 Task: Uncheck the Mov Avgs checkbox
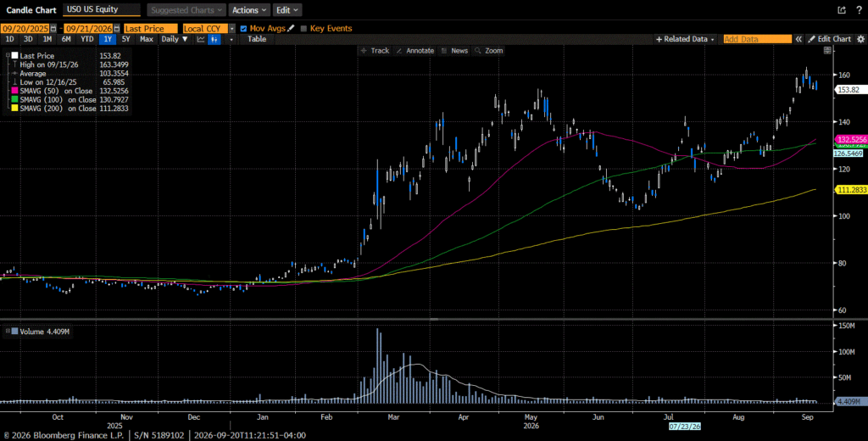(x=244, y=28)
